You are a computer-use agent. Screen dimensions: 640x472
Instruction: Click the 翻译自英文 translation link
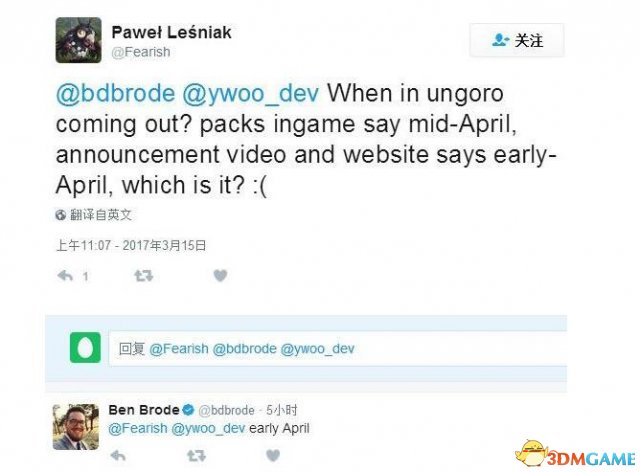[x=101, y=215]
